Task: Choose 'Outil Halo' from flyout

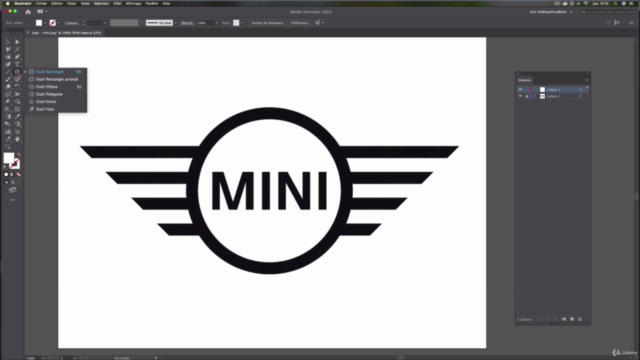Action: (x=56, y=109)
